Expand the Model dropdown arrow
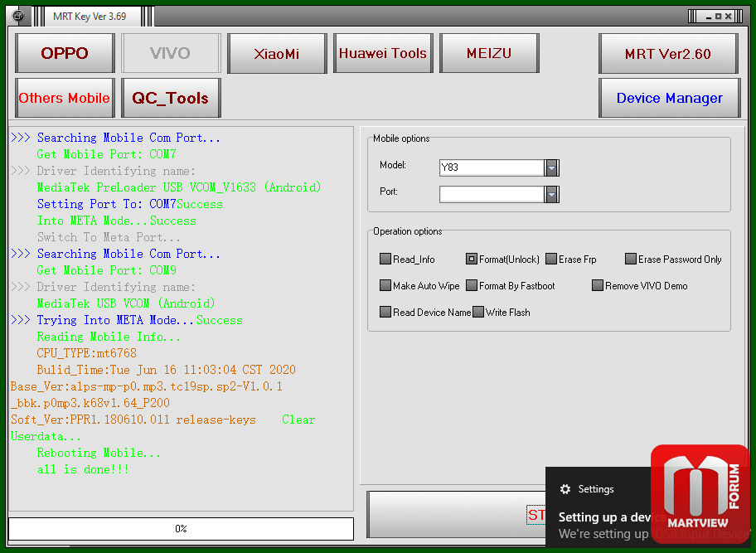 [x=551, y=167]
